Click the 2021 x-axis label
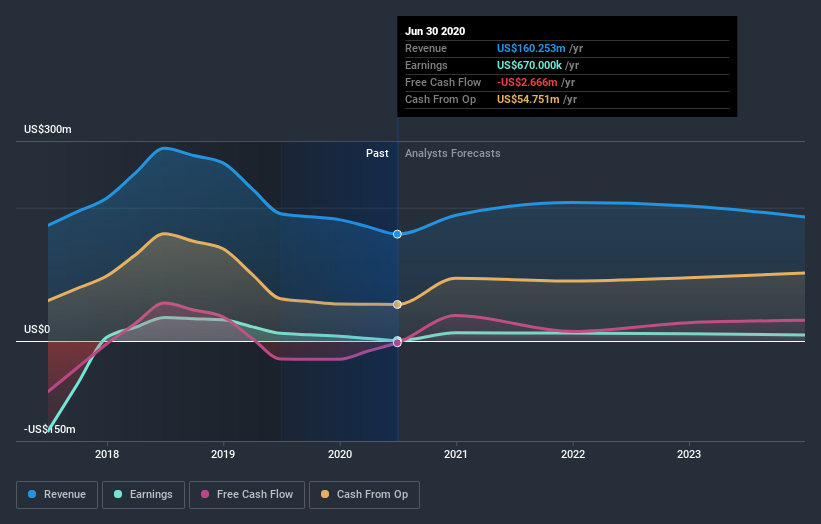This screenshot has height=524, width=821. [x=456, y=454]
